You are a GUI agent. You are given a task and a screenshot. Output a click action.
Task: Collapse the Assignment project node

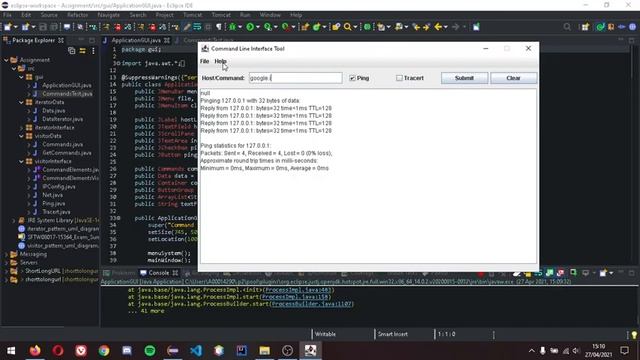pos(6,60)
